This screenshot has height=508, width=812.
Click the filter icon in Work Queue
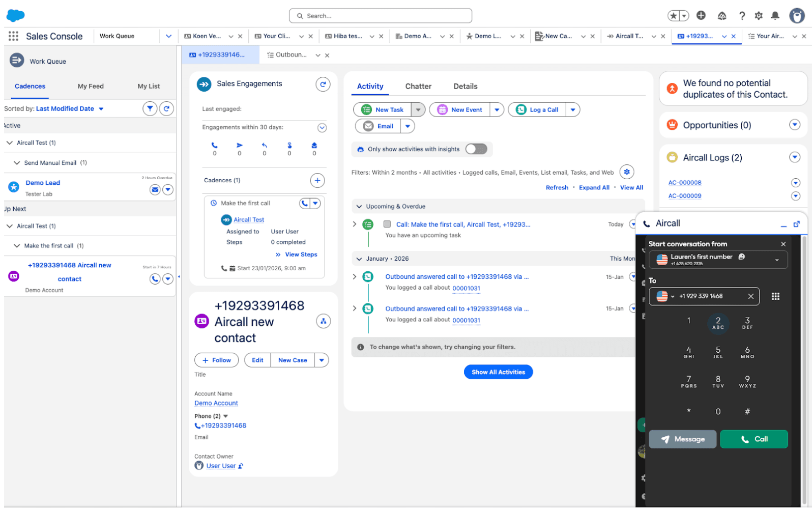tap(150, 108)
